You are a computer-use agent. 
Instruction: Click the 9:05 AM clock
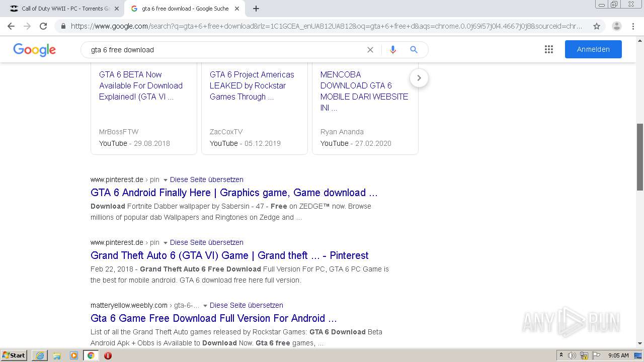(618, 355)
